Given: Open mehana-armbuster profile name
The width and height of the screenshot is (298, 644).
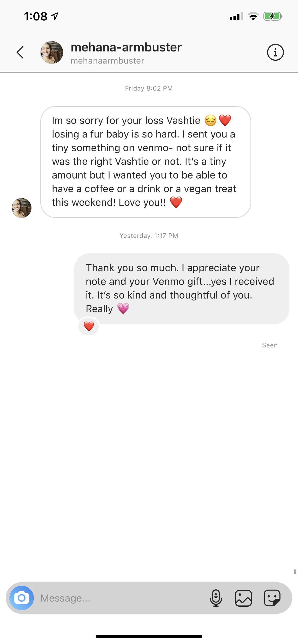Looking at the screenshot, I should 126,47.
